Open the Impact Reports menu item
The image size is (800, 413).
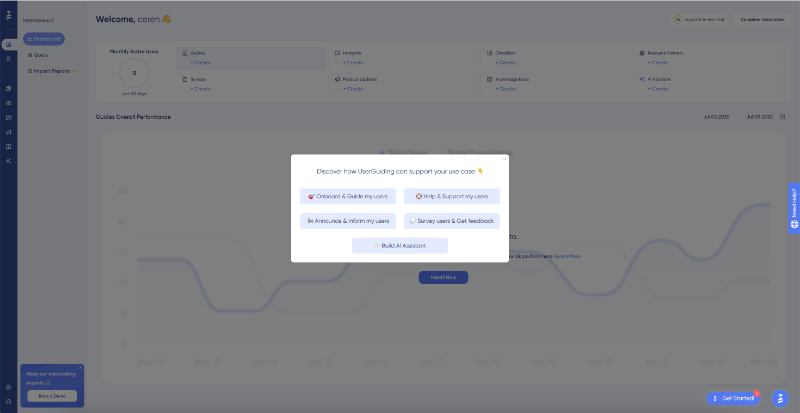tap(52, 71)
